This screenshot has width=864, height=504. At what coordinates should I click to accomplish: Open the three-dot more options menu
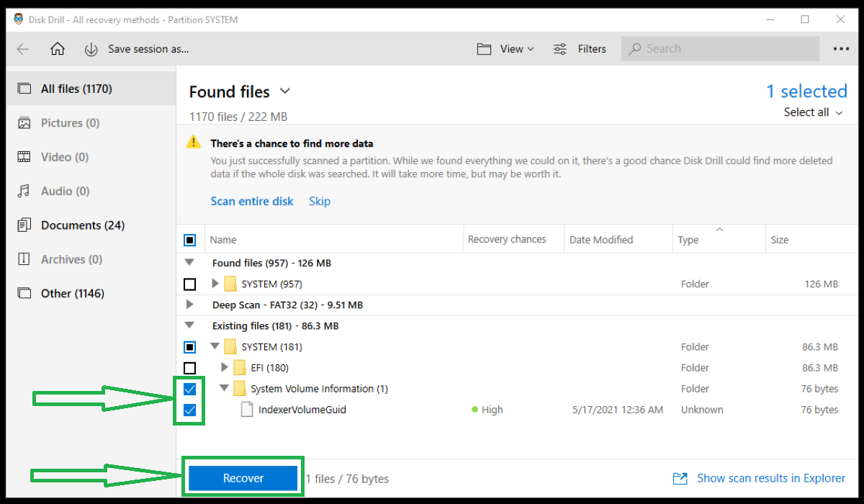coord(842,49)
